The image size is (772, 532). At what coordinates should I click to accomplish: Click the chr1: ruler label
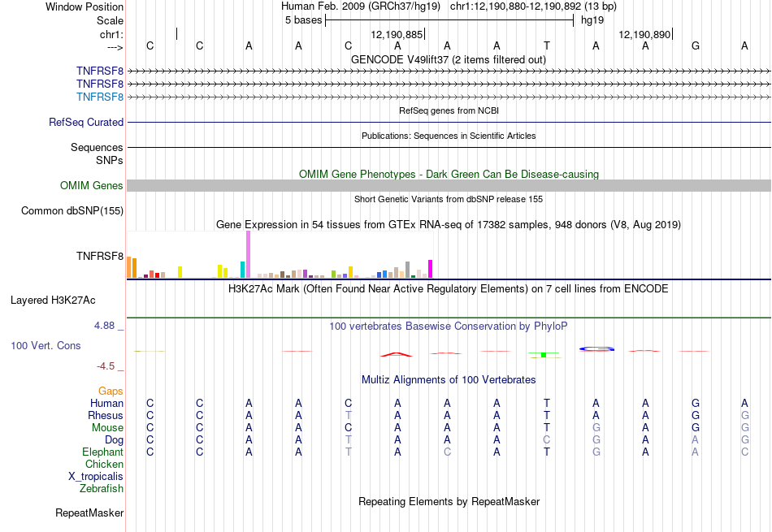[111, 34]
